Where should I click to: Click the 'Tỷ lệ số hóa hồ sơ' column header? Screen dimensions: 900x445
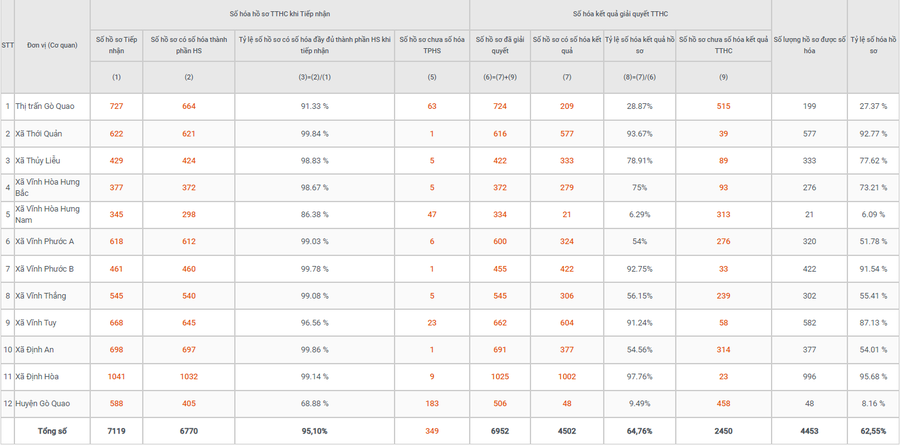click(x=872, y=44)
